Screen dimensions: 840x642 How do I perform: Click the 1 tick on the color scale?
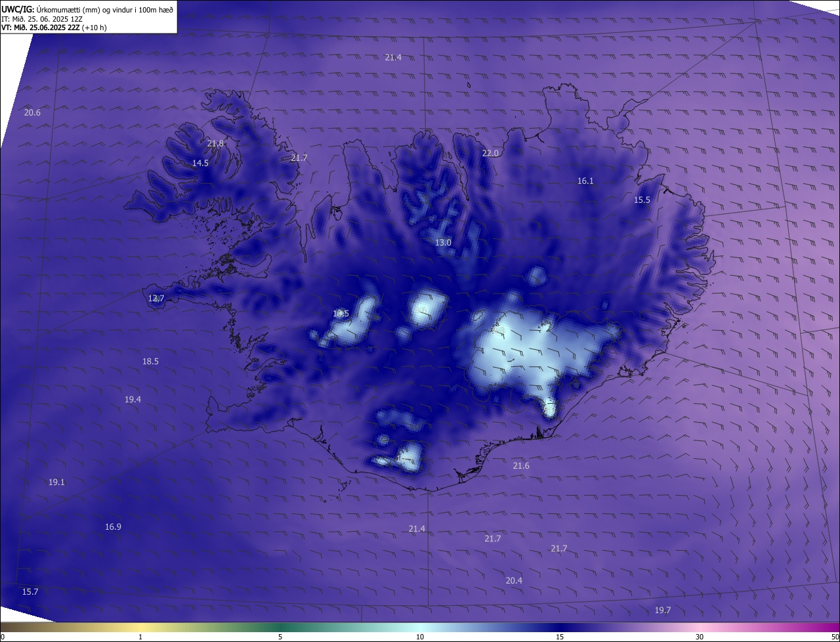[x=140, y=637]
